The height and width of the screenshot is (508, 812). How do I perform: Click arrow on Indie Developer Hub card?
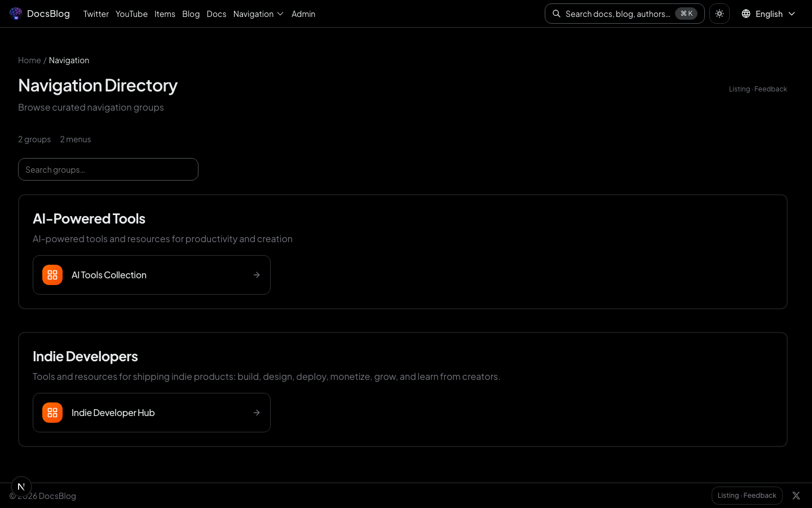click(257, 413)
